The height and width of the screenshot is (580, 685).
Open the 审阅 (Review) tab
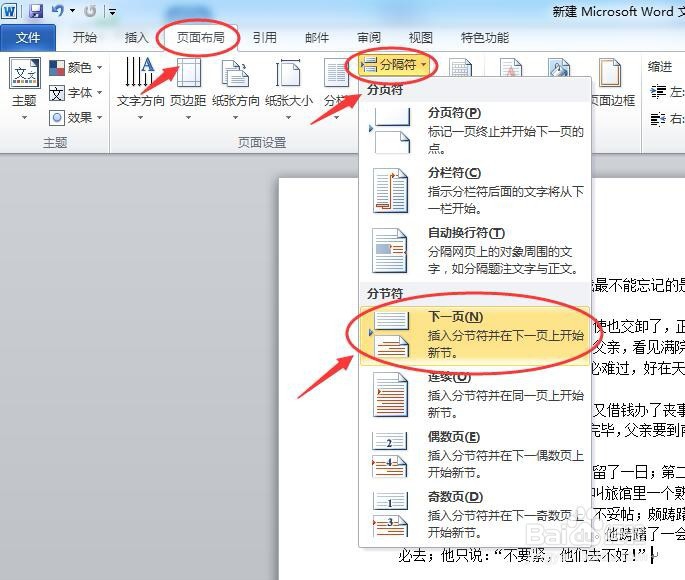tap(369, 38)
